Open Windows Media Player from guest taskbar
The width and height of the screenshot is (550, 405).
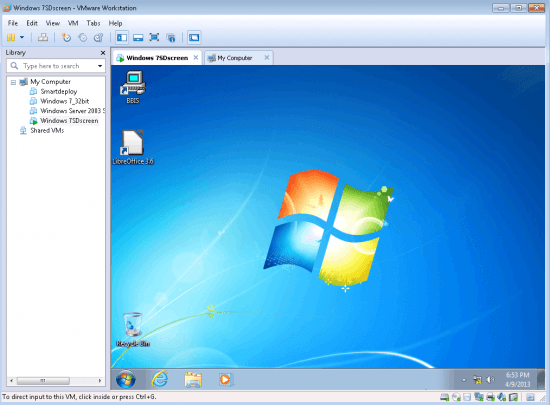click(225, 379)
